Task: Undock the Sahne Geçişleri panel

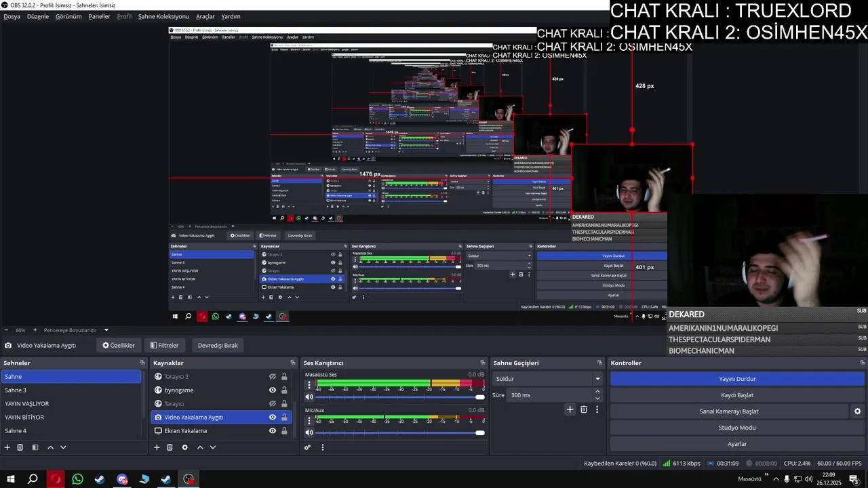Action: 599,363
